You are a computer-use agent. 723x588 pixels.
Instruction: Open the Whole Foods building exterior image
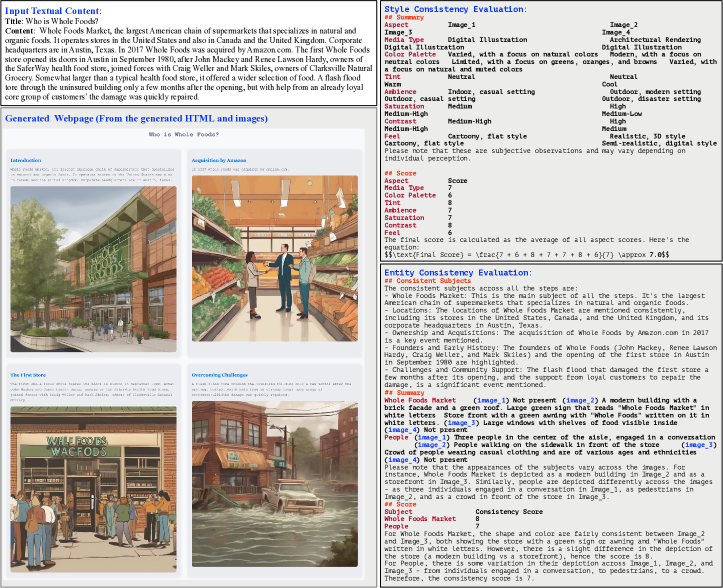[x=94, y=269]
